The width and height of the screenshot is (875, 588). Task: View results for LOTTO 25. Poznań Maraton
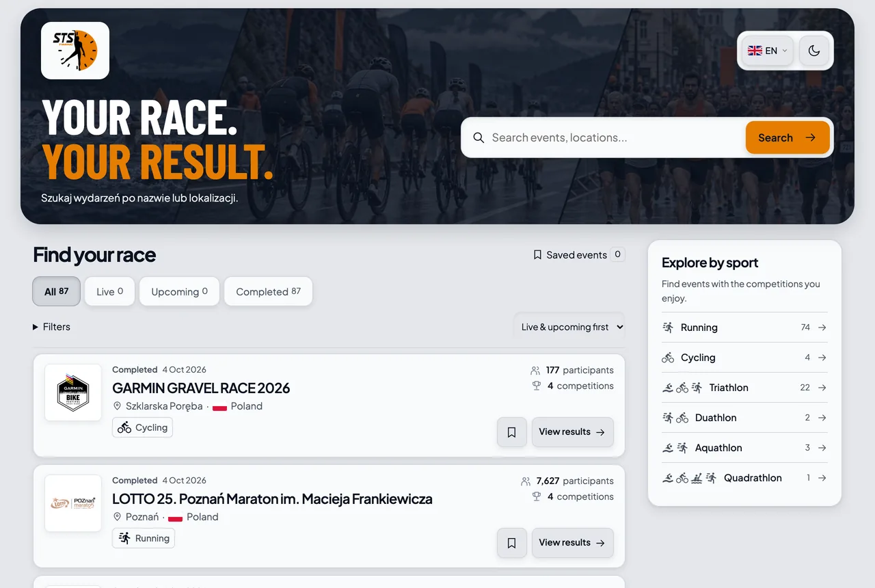573,543
